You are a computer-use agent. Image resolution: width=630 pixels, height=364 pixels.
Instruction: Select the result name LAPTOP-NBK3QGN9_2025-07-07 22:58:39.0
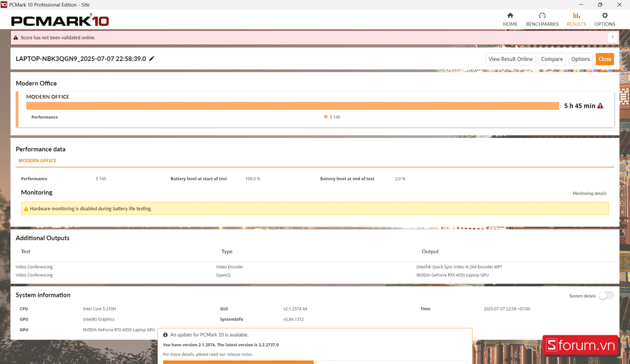(81, 59)
